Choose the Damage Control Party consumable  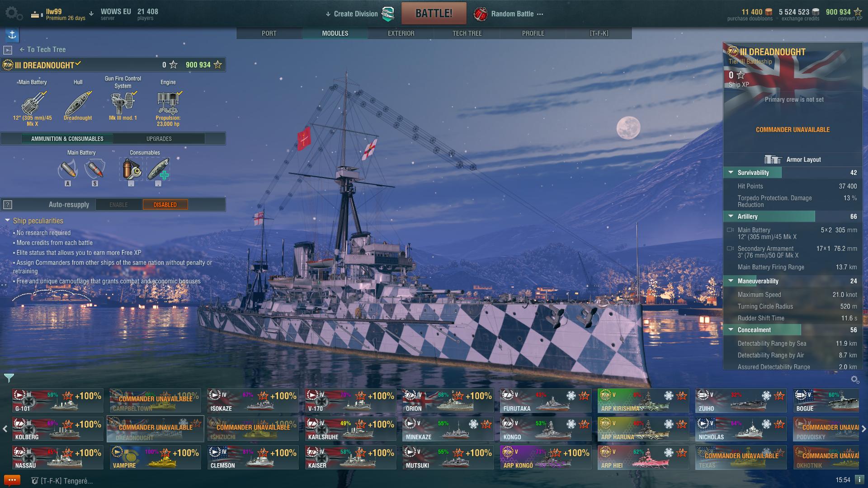click(131, 169)
